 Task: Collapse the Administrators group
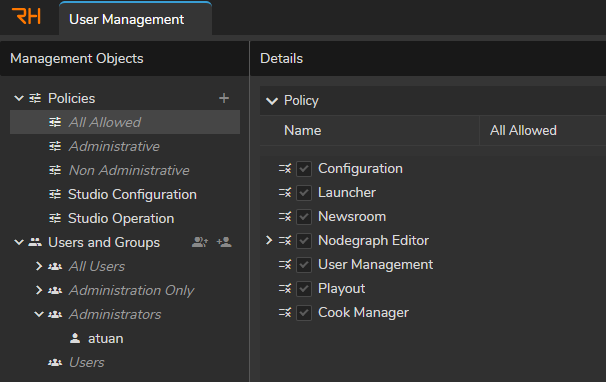click(x=39, y=314)
